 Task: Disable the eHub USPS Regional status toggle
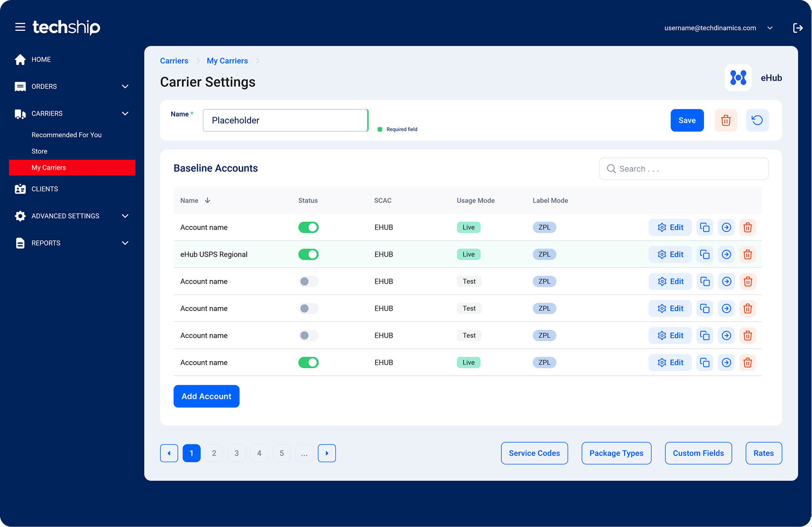[308, 254]
